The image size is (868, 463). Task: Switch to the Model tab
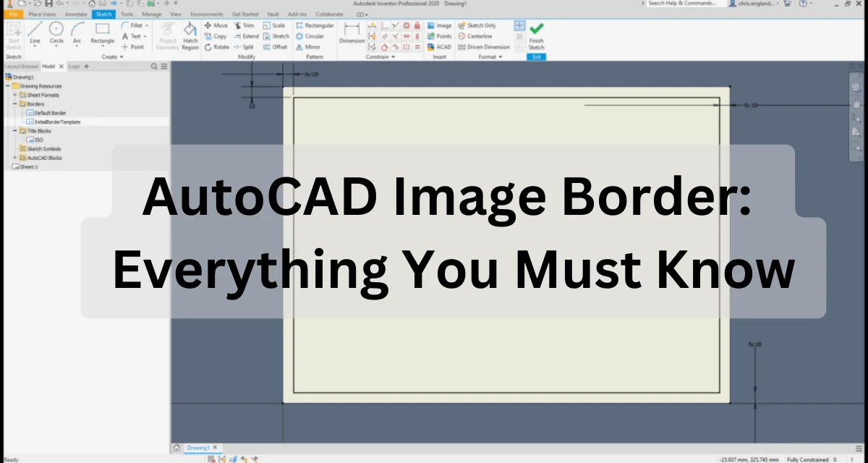(49, 65)
